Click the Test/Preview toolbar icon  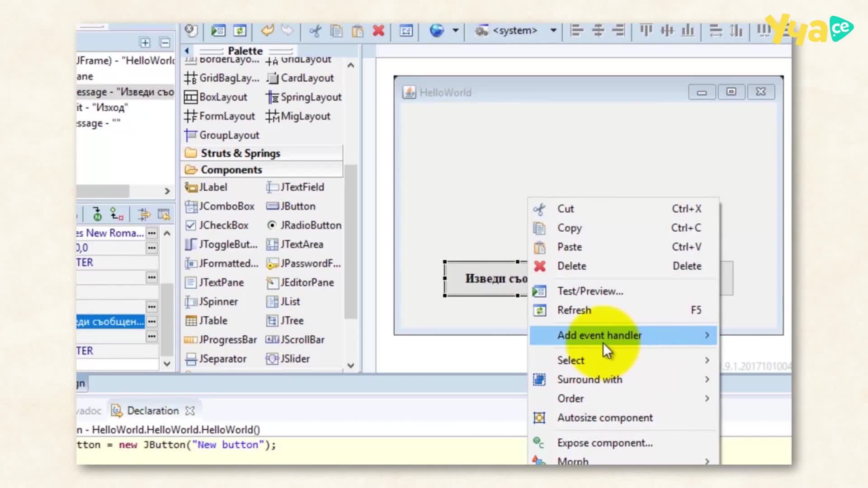coord(218,31)
